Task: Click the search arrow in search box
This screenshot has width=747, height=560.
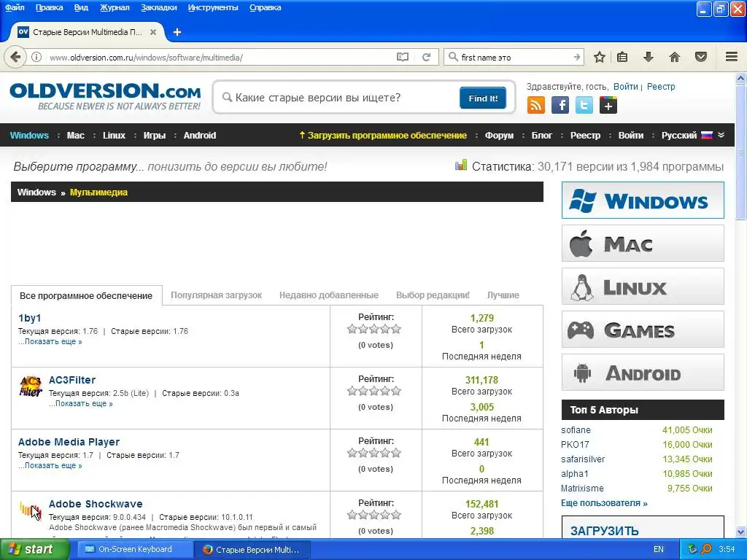Action: [577, 57]
